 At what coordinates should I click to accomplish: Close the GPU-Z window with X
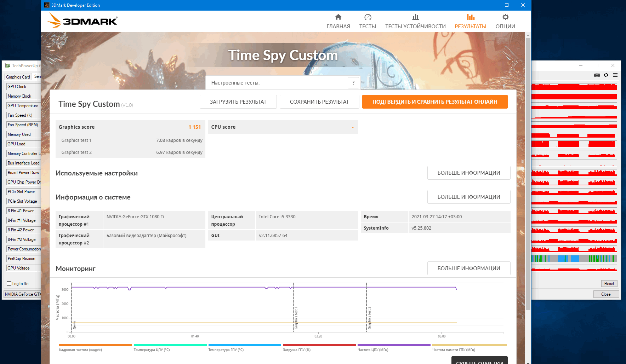[613, 65]
